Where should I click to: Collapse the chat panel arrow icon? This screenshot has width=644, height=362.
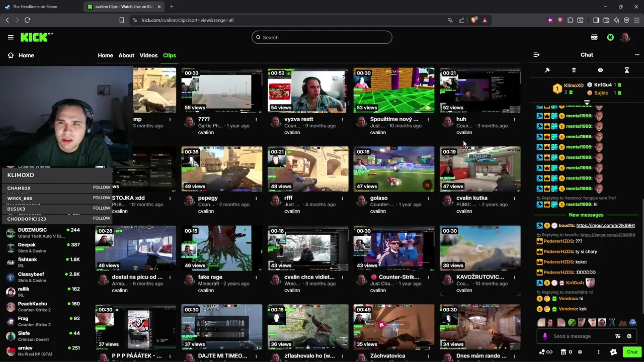point(536,55)
